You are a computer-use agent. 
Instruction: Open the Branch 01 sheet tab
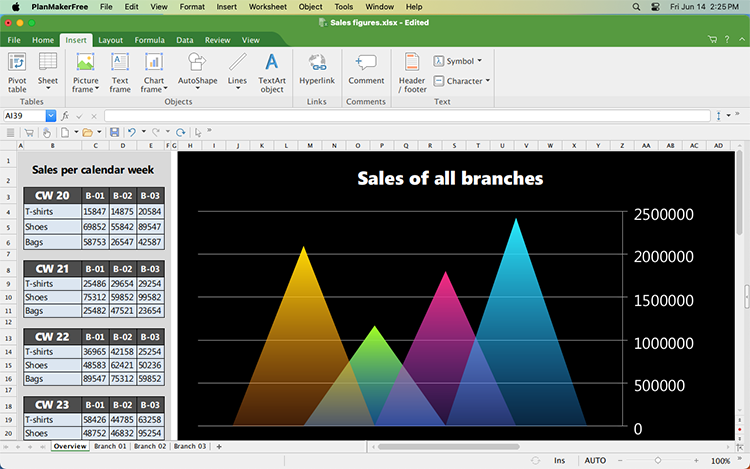click(x=110, y=446)
